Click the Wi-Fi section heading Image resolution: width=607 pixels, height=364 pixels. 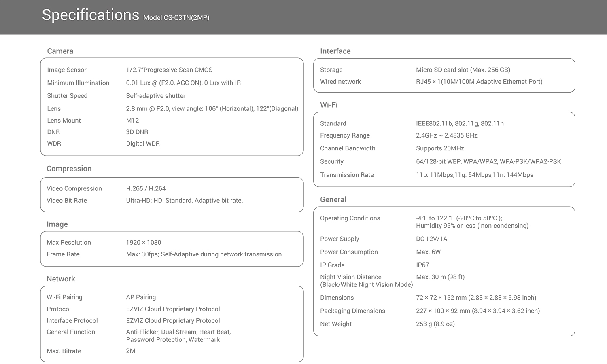(329, 105)
